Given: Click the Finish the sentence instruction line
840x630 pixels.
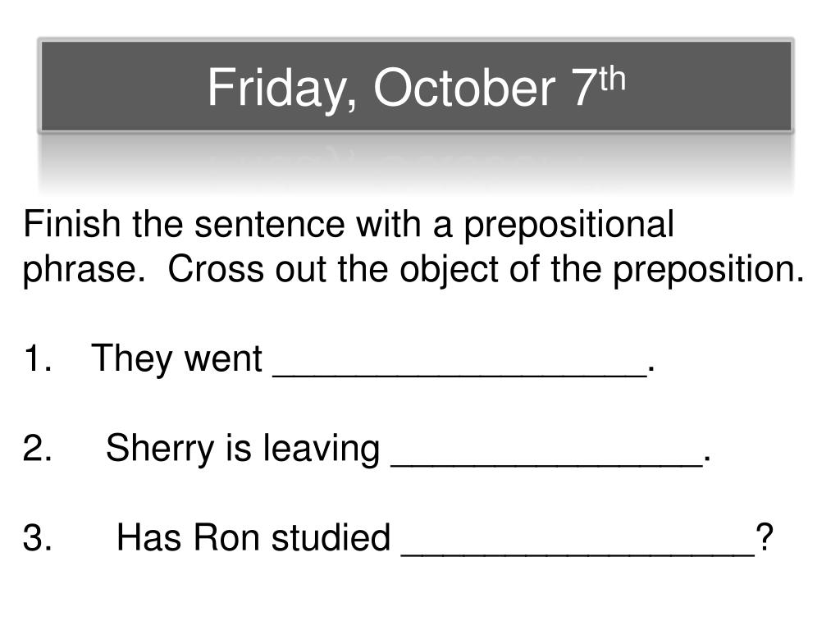Looking at the screenshot, I should (348, 225).
